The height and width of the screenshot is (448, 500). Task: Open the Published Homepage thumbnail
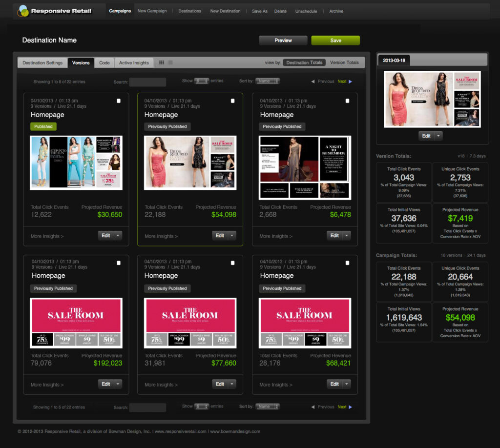coord(76,163)
